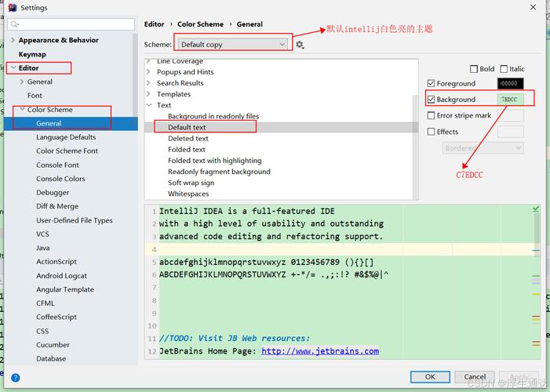
Task: Enable the Effects checkbox
Action: click(x=431, y=132)
